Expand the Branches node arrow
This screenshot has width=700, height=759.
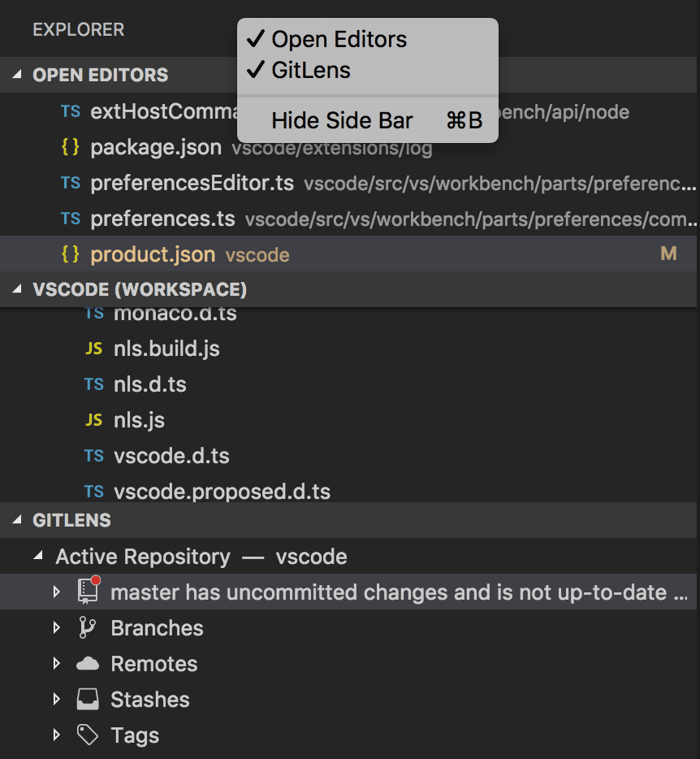[56, 628]
